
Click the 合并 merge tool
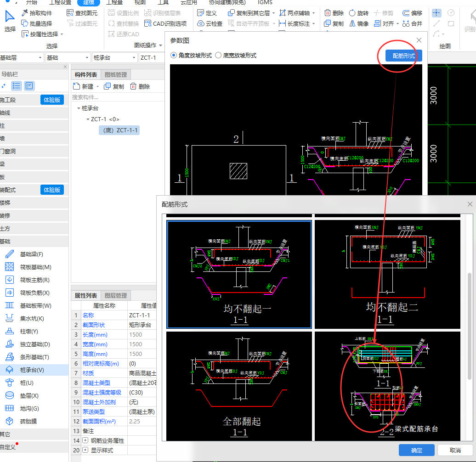[x=412, y=23]
